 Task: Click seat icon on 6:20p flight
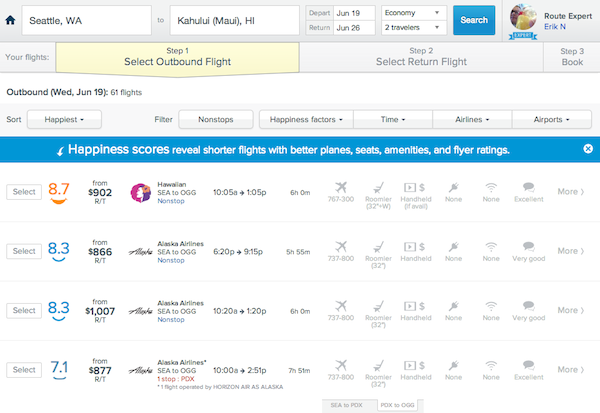click(378, 247)
